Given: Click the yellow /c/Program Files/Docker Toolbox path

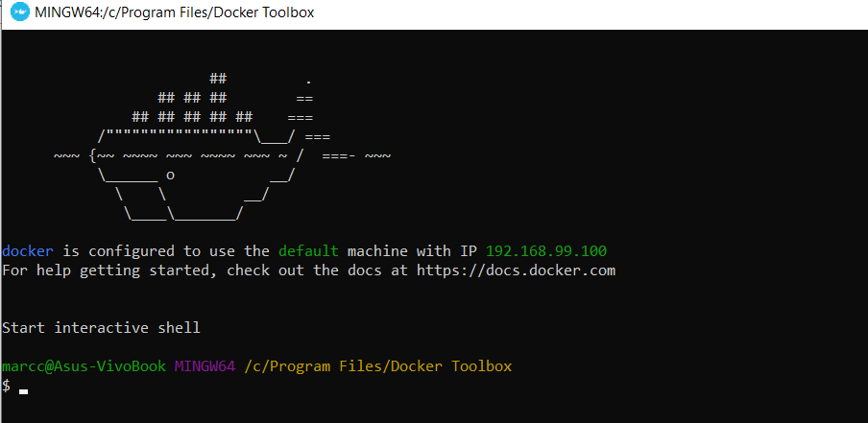Looking at the screenshot, I should click(x=378, y=366).
